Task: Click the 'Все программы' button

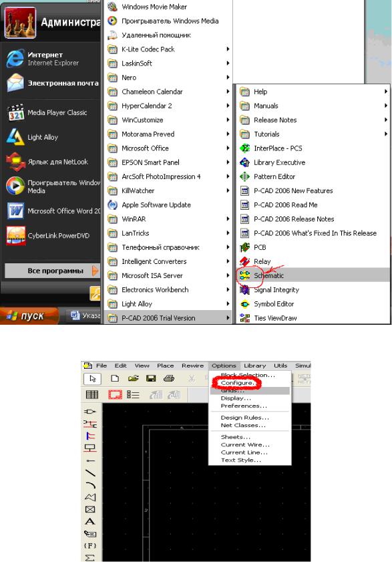Action: [x=52, y=271]
